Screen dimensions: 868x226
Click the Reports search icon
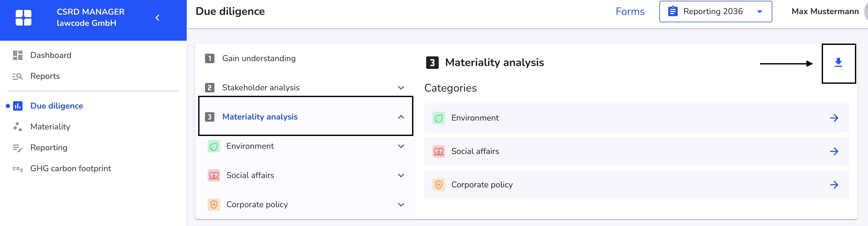[18, 76]
